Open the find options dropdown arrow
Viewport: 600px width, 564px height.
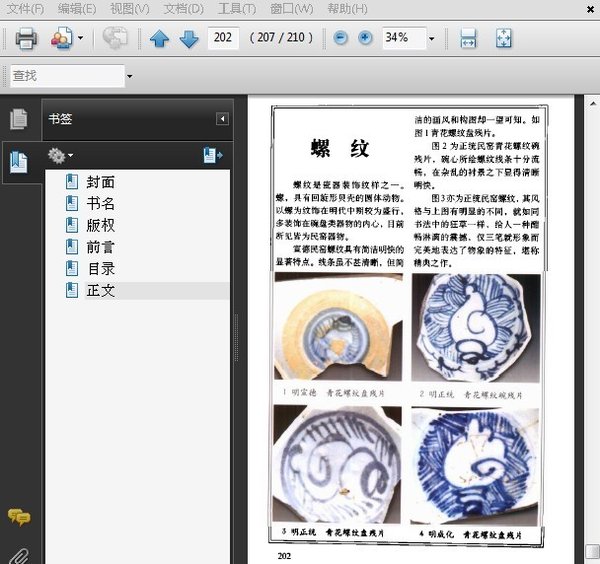click(x=130, y=76)
